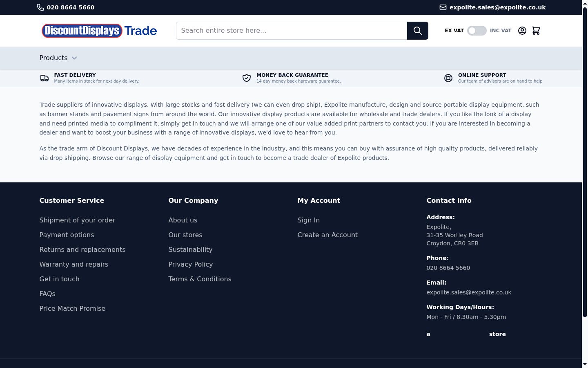This screenshot has width=588, height=368.
Task: Click header email expolite.sales@expolite.co.uk
Action: pos(498,7)
